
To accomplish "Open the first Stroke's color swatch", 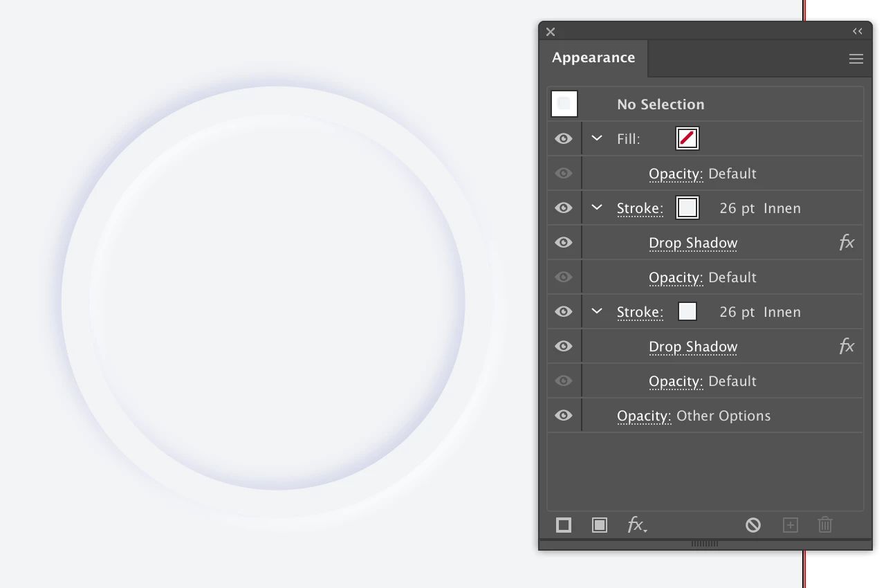I will 688,208.
